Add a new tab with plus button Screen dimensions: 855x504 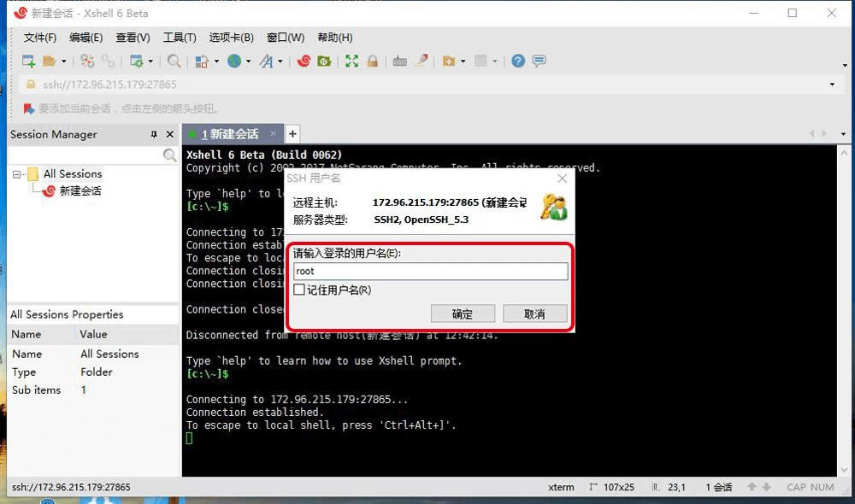click(x=292, y=134)
